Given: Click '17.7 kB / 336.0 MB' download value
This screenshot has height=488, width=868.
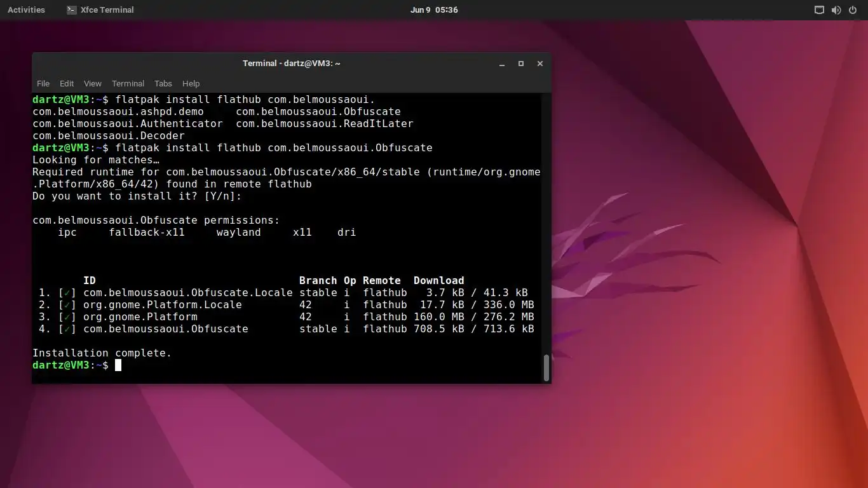Looking at the screenshot, I should coord(477,305).
